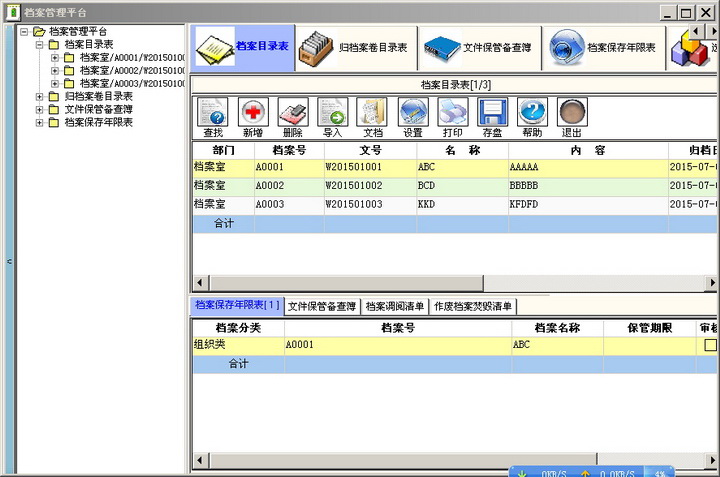Open the 档案调阅清单 tab
Image resolution: width=720 pixels, height=477 pixels.
[x=395, y=307]
